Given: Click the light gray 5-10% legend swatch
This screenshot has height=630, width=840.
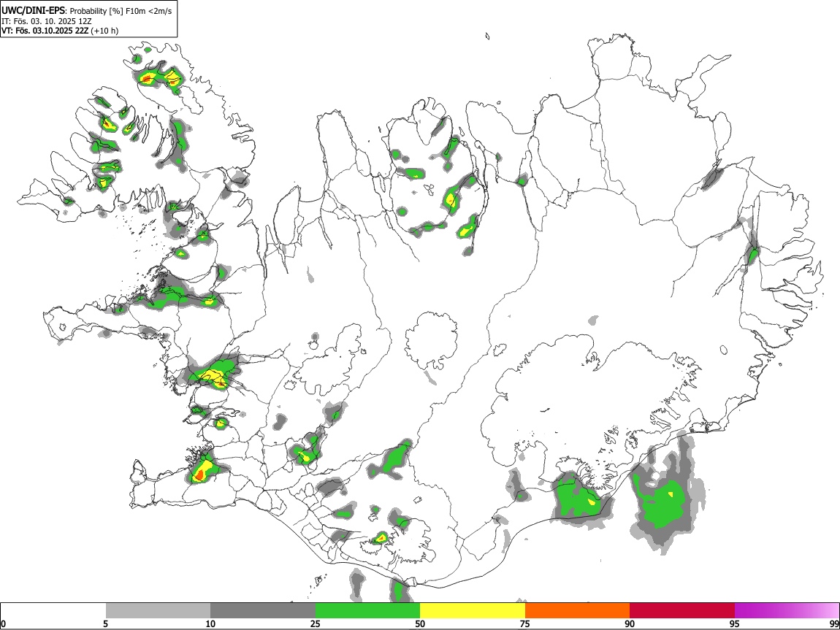Looking at the screenshot, I should (x=158, y=610).
